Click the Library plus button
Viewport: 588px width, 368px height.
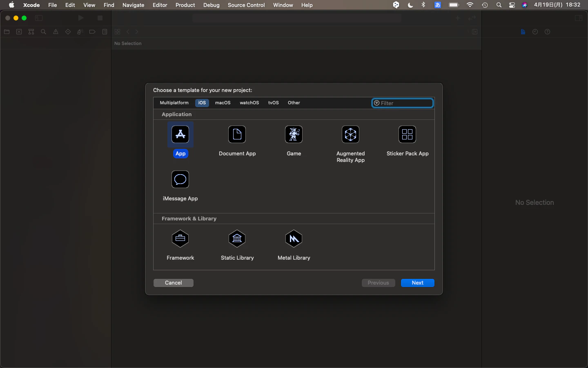tap(458, 18)
